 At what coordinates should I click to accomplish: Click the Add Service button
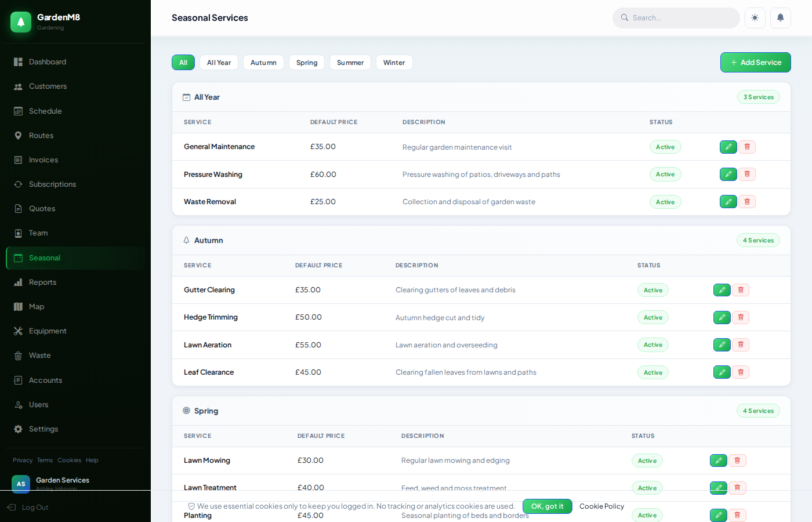(x=755, y=62)
